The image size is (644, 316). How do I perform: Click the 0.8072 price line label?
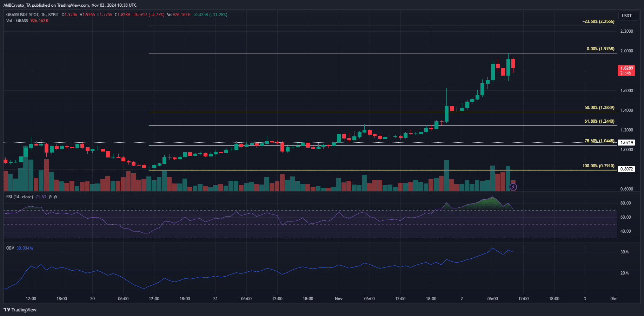click(x=626, y=169)
